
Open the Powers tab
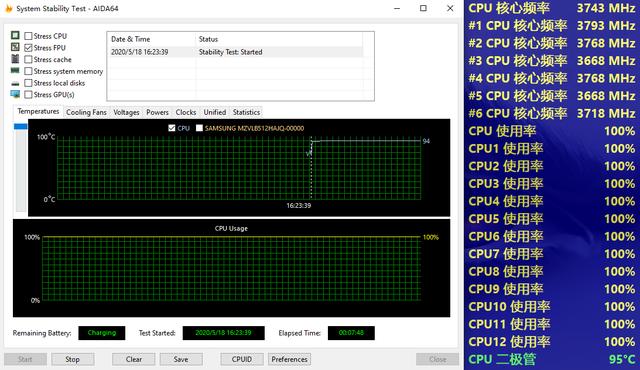(x=157, y=112)
